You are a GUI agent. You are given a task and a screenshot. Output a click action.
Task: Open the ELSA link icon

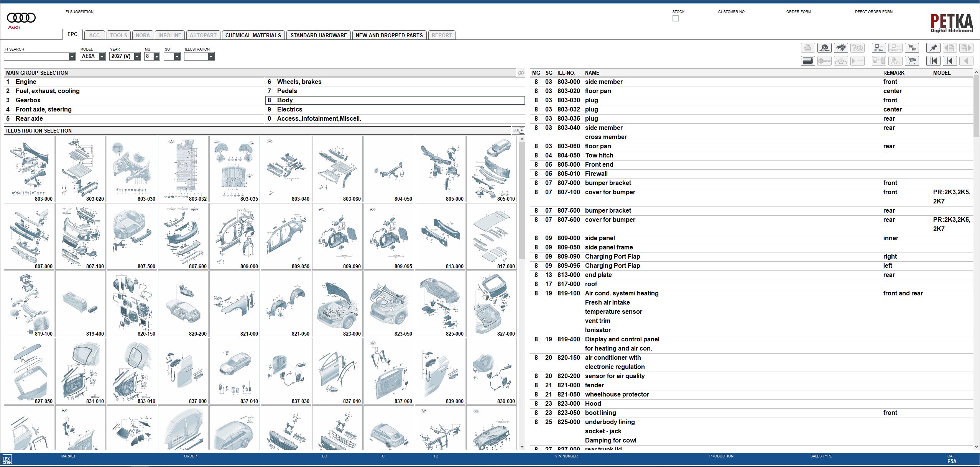(879, 48)
